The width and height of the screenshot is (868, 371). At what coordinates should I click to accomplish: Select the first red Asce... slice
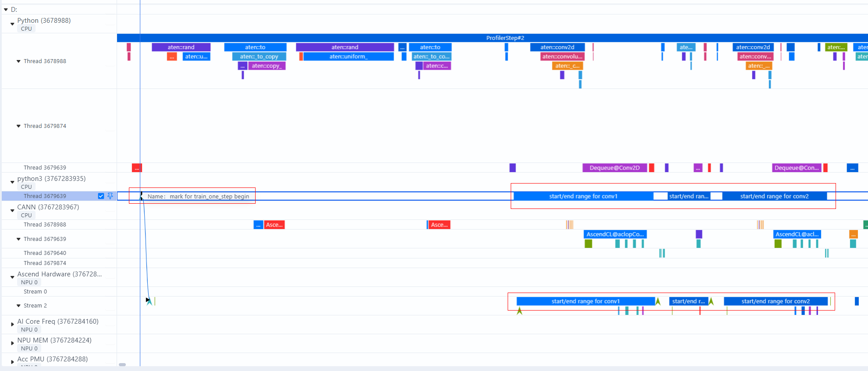click(x=274, y=225)
